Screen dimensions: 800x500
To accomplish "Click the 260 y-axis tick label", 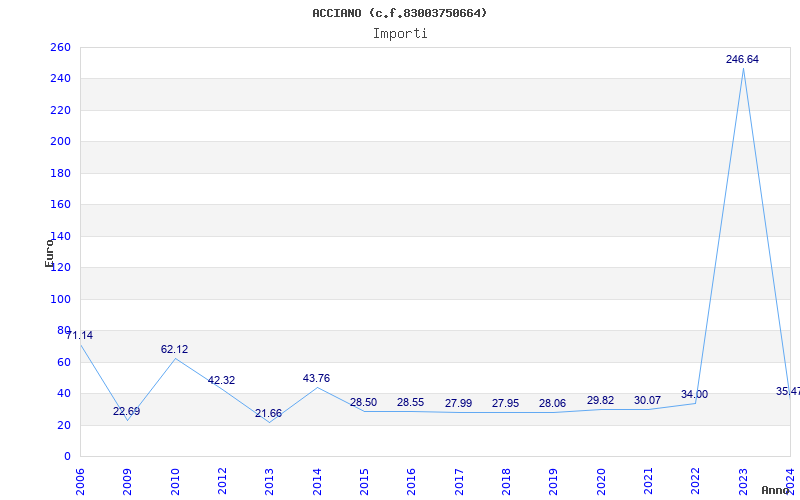I will 60,47.
